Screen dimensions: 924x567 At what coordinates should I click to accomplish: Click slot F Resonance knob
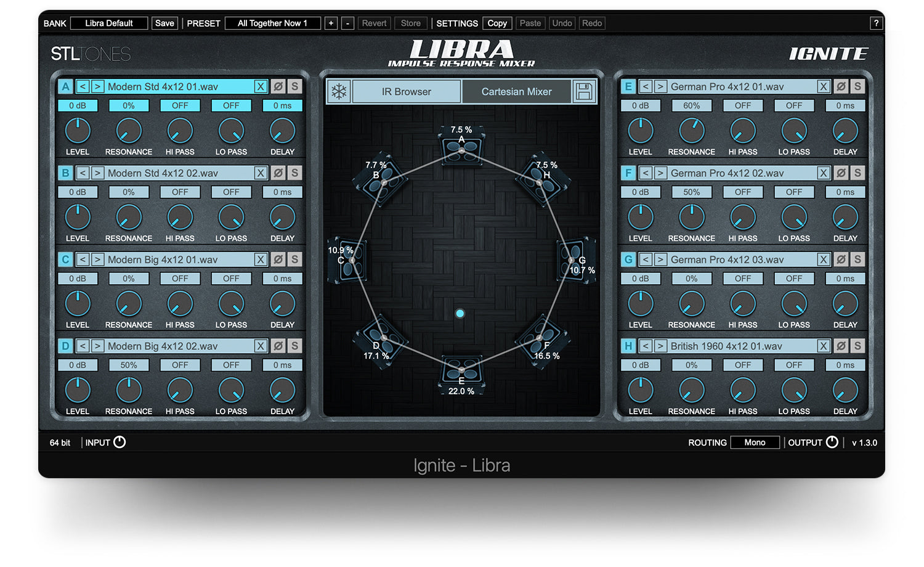691,218
